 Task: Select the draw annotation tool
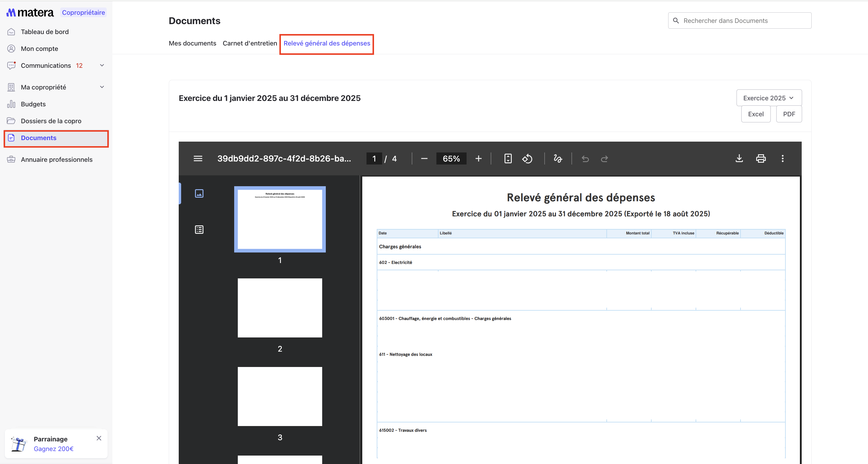(558, 158)
